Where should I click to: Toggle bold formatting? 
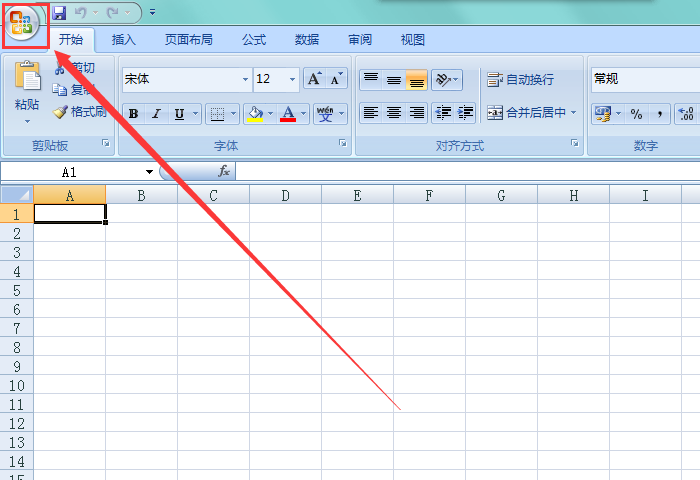tap(133, 114)
